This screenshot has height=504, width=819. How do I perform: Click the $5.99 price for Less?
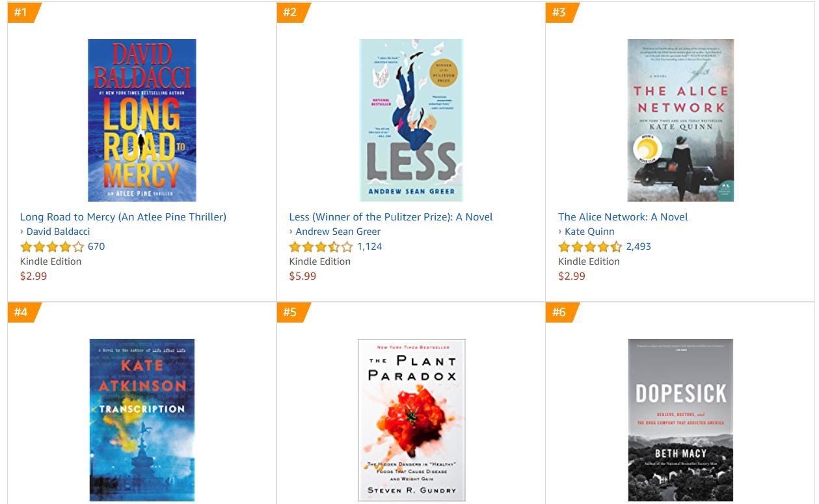click(x=302, y=276)
